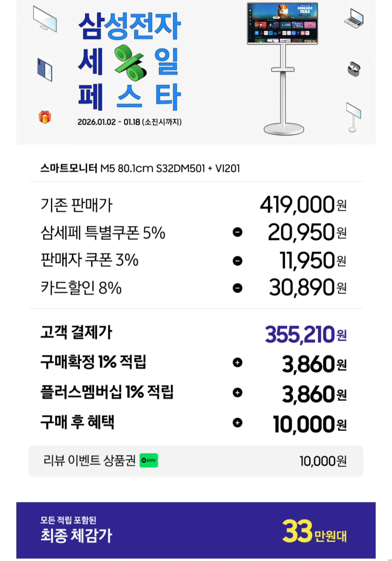
Task: Click the minus icon beside 30,890원
Action: [x=237, y=288]
